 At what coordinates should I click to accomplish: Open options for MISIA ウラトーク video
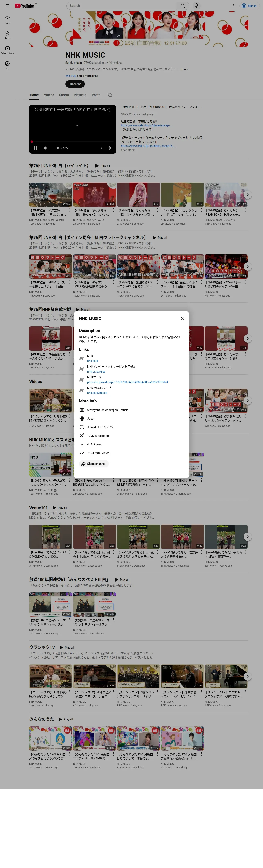[x=70, y=282]
